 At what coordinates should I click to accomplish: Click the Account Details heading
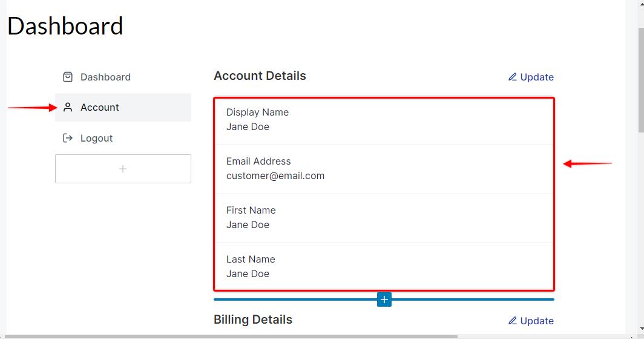click(260, 76)
